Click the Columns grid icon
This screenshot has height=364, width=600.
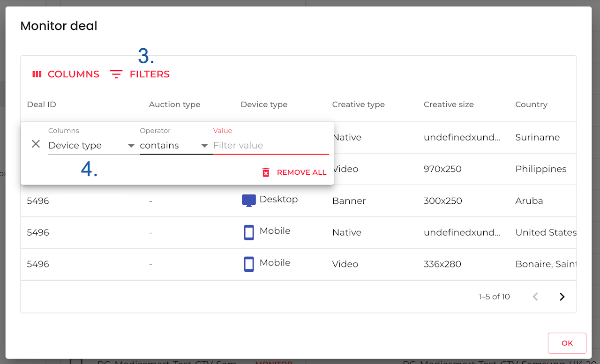pos(37,74)
